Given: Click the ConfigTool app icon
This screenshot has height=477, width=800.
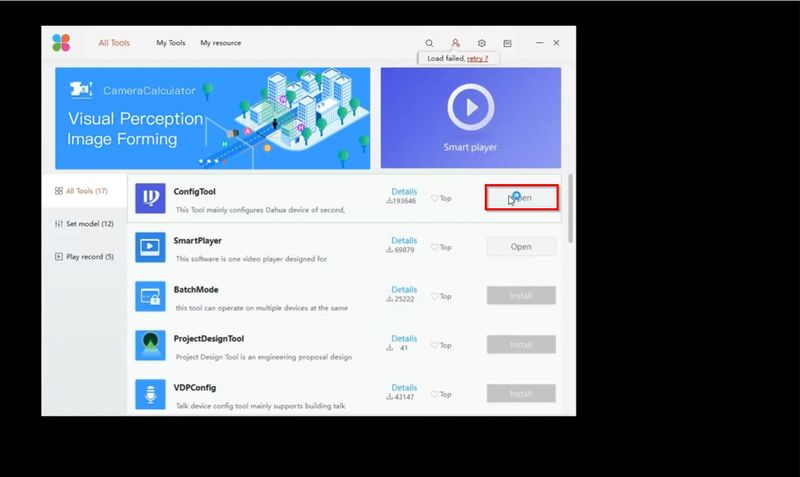Looking at the screenshot, I should point(151,198).
